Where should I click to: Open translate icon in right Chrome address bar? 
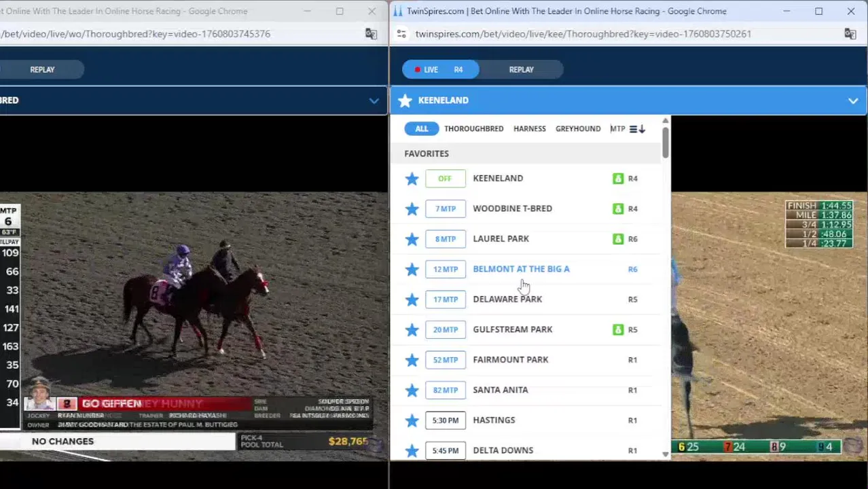[x=850, y=34]
